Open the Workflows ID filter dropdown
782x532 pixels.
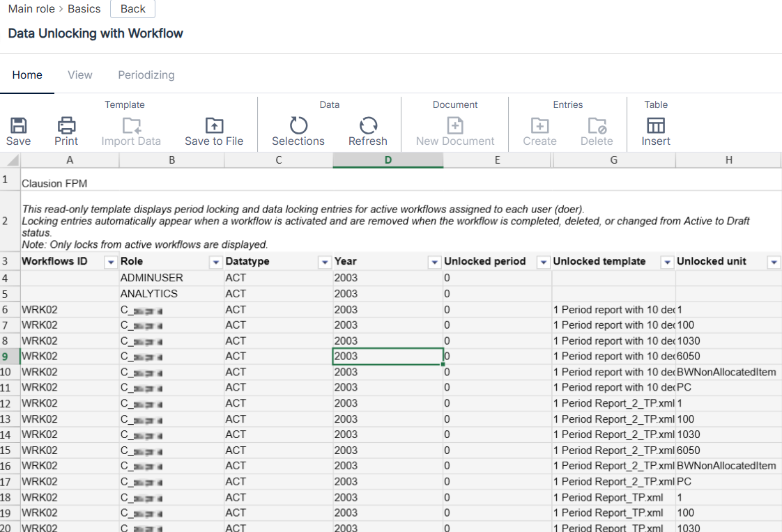click(111, 262)
